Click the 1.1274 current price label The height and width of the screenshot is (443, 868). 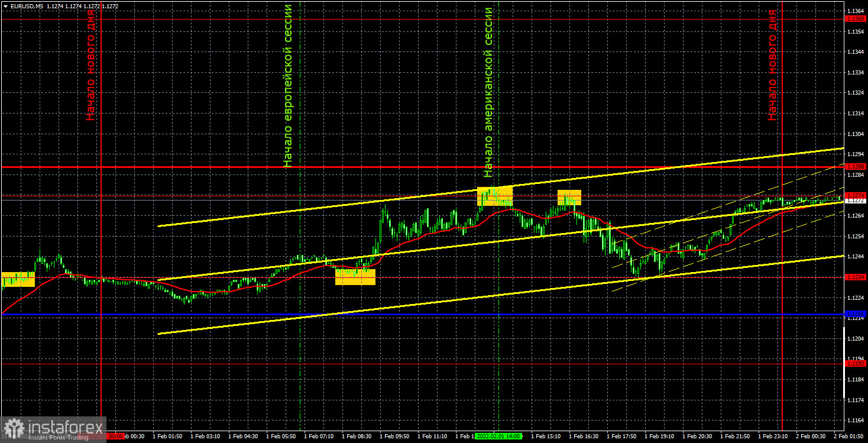tap(856, 195)
